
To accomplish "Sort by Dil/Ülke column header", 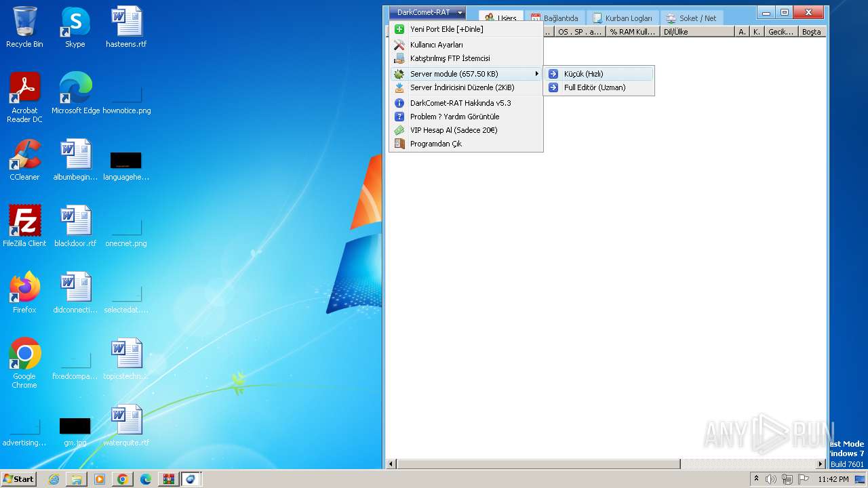I will pyautogui.click(x=697, y=32).
